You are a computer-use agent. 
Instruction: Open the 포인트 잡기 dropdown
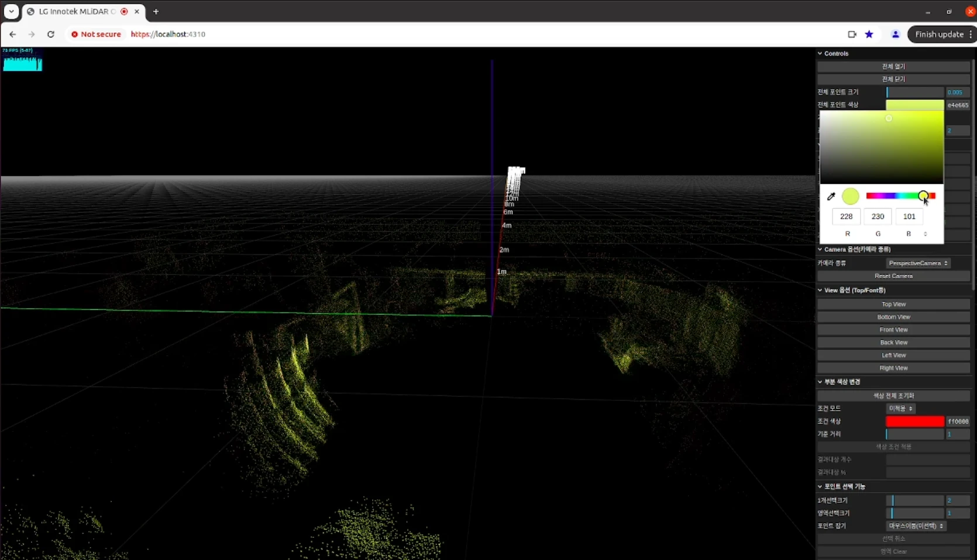[x=916, y=526]
